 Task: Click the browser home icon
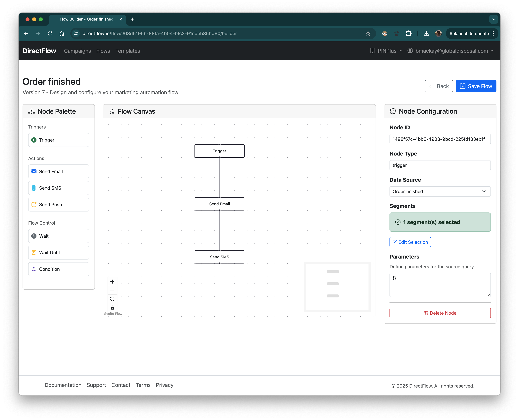(62, 33)
